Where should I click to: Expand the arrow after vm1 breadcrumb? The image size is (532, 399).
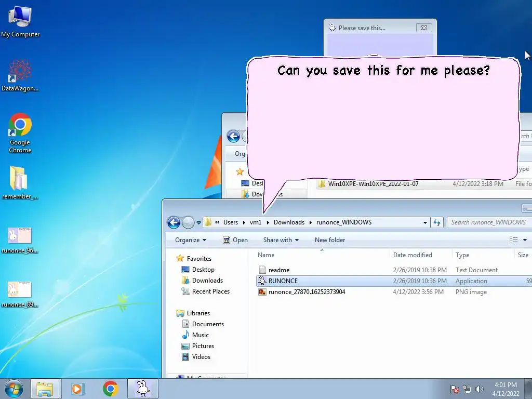coord(268,222)
